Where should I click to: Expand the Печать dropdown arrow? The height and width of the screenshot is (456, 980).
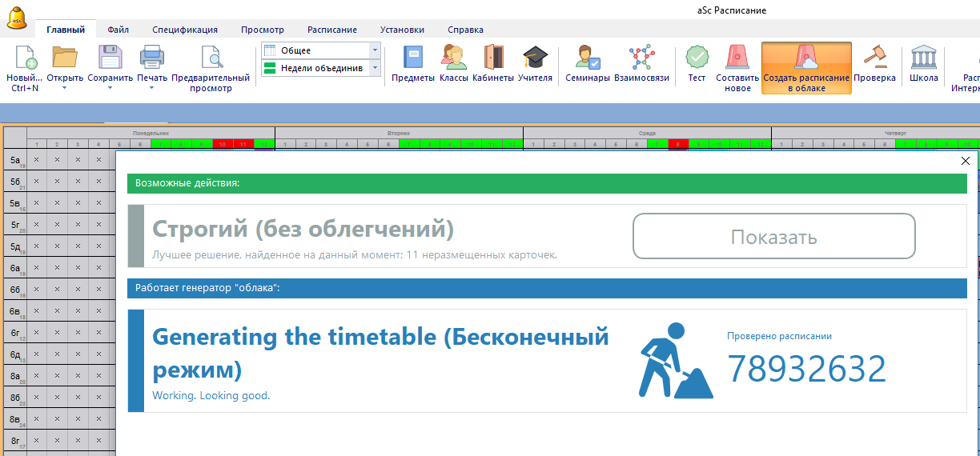click(151, 88)
